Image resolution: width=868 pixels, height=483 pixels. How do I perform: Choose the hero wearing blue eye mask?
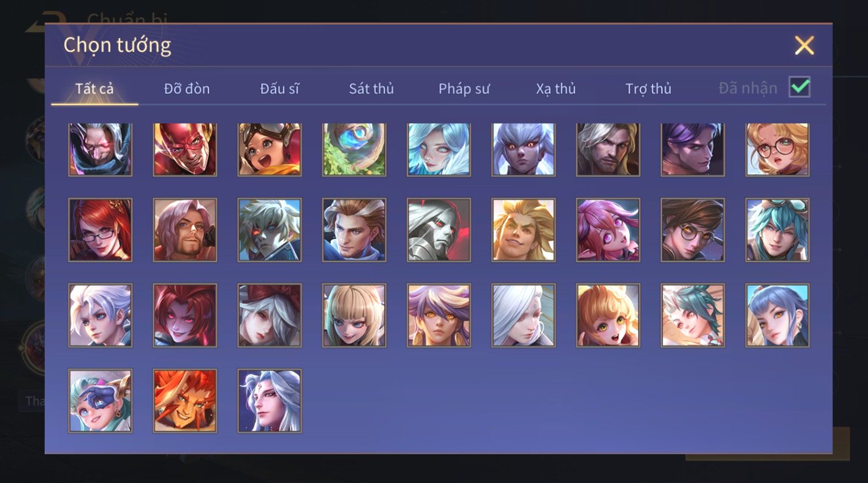pyautogui.click(x=100, y=401)
